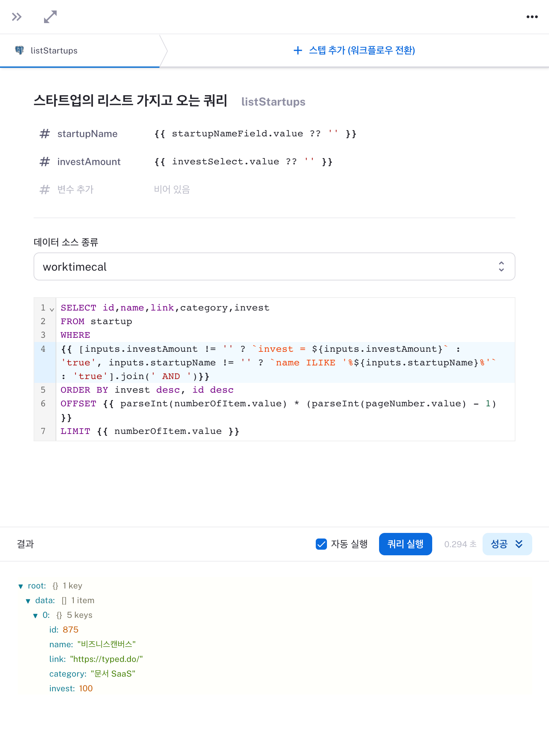Click hash icon next to investAmount
Image resolution: width=549 pixels, height=756 pixels.
[x=45, y=162]
